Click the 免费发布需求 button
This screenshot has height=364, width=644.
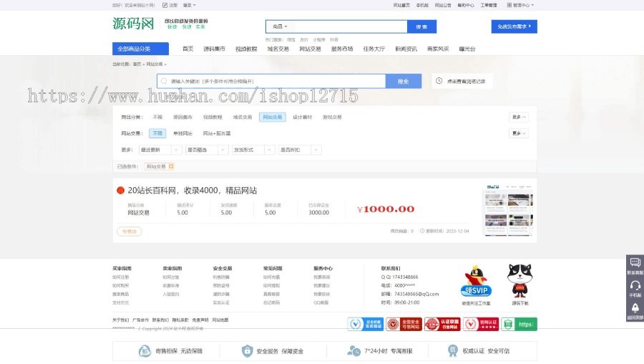pyautogui.click(x=514, y=27)
